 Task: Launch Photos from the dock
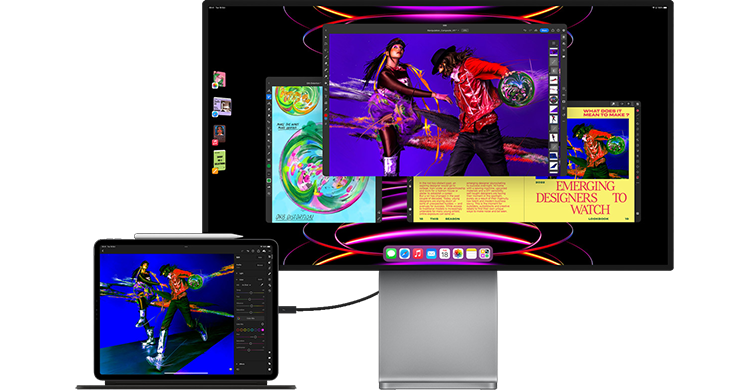pyautogui.click(x=458, y=254)
